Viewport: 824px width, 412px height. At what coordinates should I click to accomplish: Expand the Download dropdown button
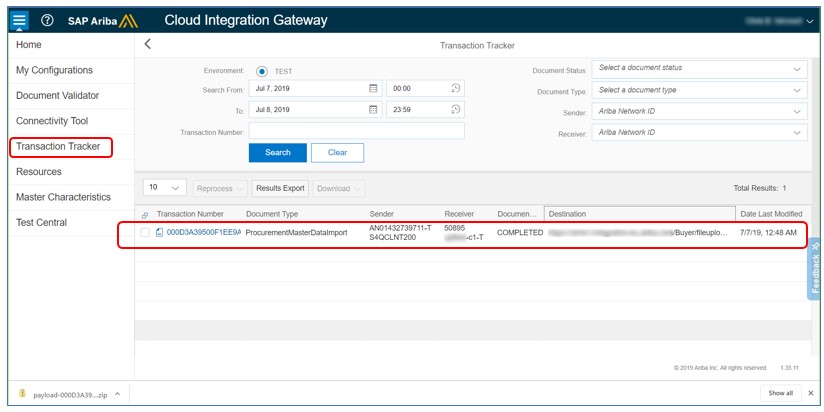click(x=339, y=188)
